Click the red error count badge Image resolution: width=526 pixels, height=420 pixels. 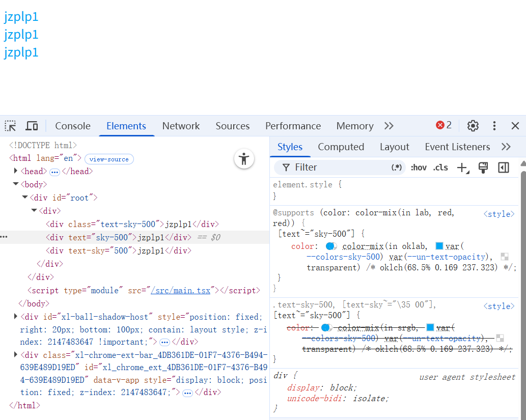(444, 125)
